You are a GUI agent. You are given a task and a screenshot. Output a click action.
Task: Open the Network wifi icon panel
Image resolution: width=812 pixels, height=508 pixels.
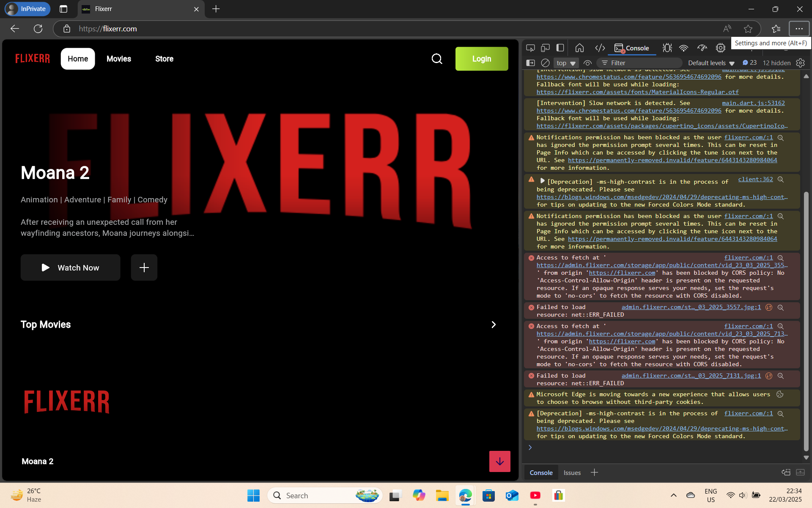(683, 48)
